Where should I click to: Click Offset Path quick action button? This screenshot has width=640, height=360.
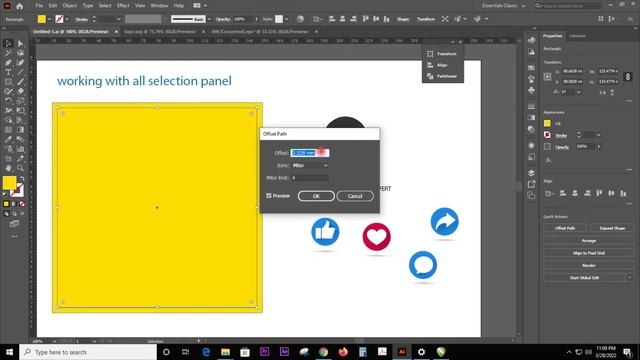(x=565, y=228)
